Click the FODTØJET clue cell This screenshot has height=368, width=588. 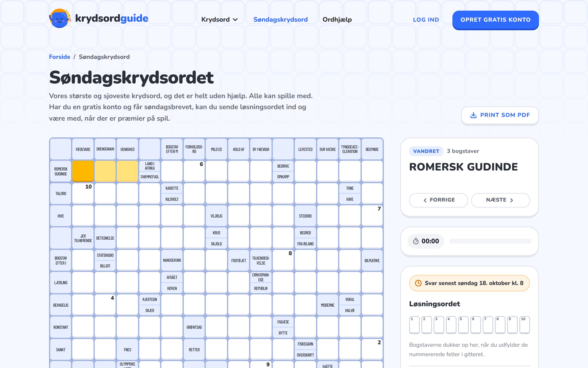point(239,260)
